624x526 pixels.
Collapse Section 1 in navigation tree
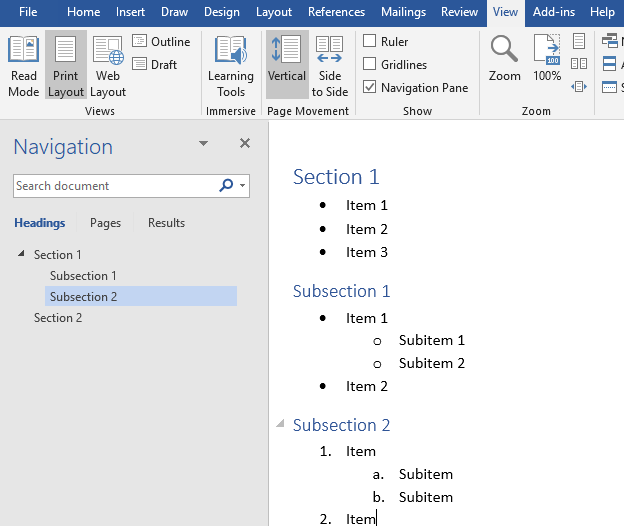pyautogui.click(x=21, y=253)
